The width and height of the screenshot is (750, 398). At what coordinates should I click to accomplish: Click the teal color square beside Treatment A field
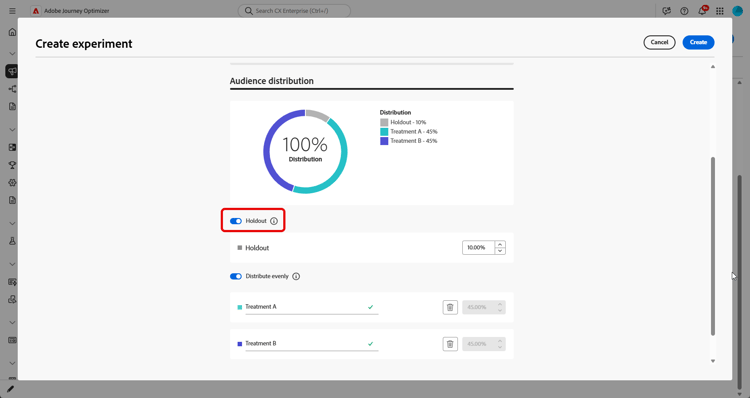coord(240,307)
